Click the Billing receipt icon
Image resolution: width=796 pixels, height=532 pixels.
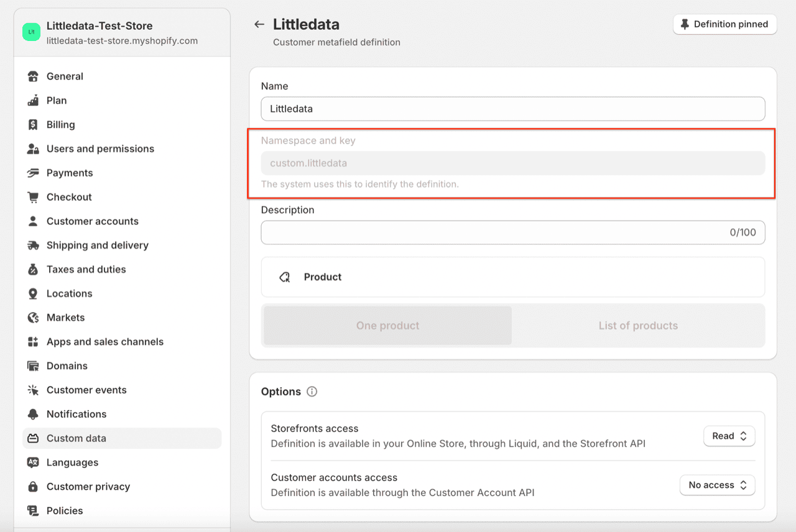34,125
